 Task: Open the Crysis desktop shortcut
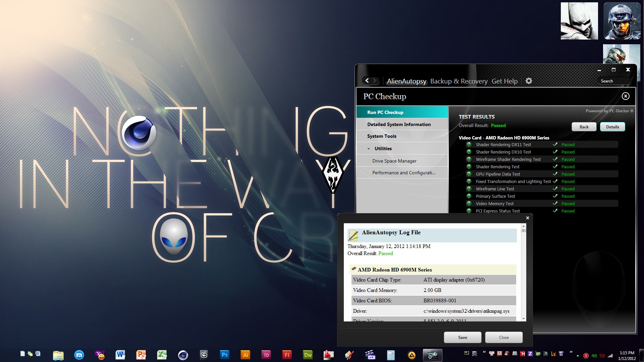(x=622, y=54)
